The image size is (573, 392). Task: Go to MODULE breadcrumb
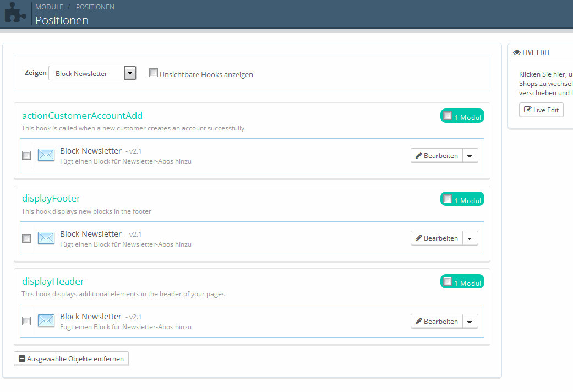click(49, 7)
